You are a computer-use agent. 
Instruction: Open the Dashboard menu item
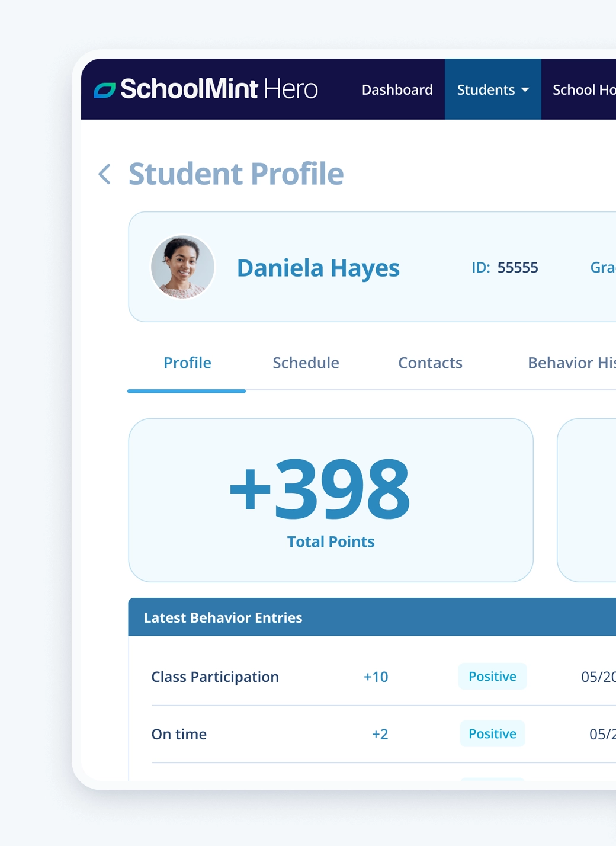pos(397,89)
